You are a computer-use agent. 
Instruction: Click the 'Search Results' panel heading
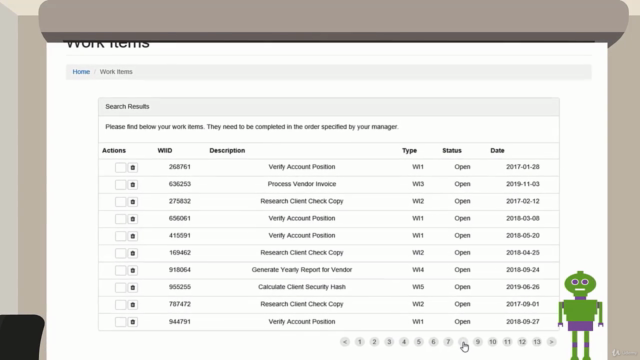(127, 107)
